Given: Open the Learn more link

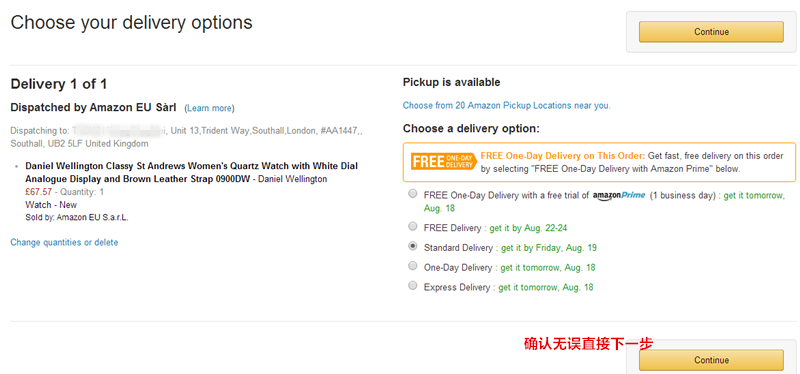Looking at the screenshot, I should pyautogui.click(x=210, y=108).
